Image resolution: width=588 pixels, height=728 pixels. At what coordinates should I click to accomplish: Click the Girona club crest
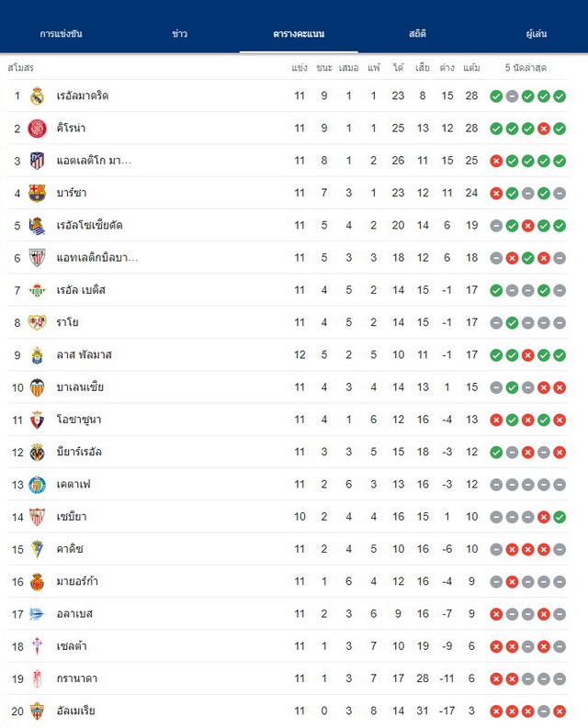(37, 129)
